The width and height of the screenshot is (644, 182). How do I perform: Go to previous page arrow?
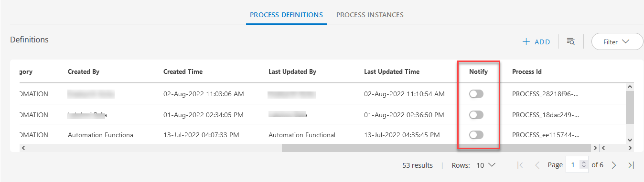pyautogui.click(x=537, y=165)
